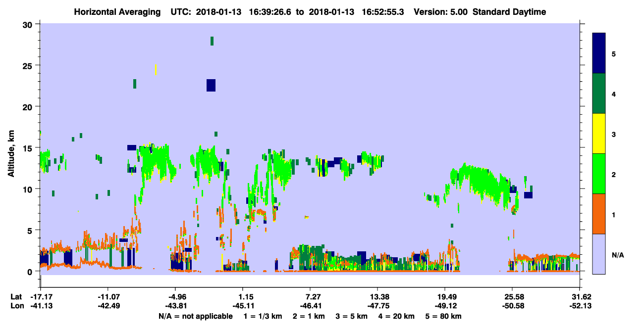Click the yellow colorbar segment 3

click(599, 134)
